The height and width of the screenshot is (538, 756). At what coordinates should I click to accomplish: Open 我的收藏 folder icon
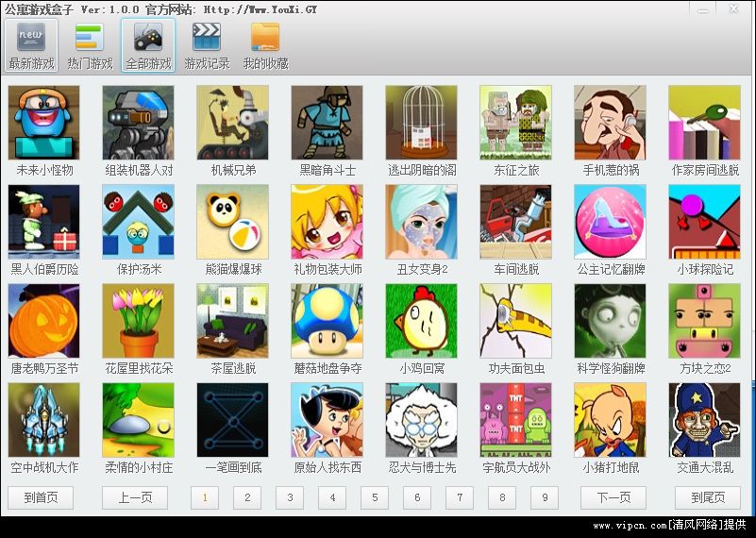point(265,46)
